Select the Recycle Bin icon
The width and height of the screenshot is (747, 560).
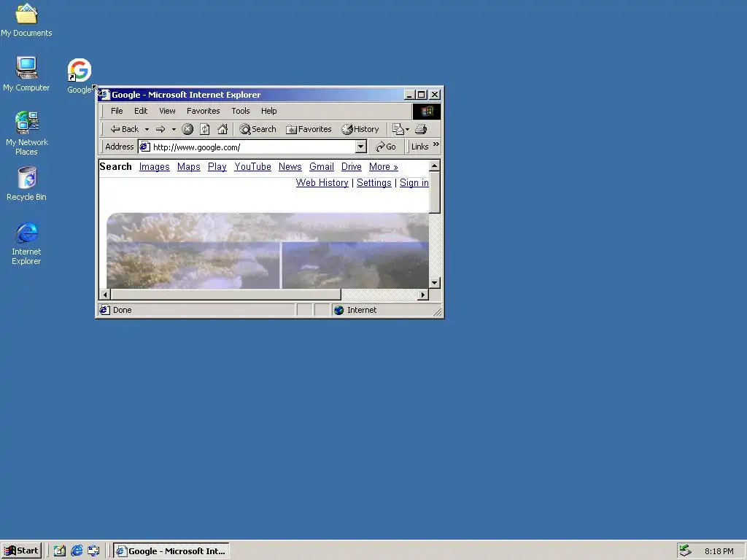(x=27, y=183)
